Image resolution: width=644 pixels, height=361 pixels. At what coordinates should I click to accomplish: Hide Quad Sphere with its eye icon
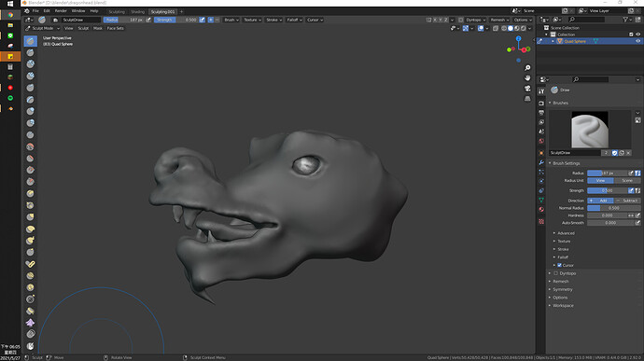(x=637, y=41)
